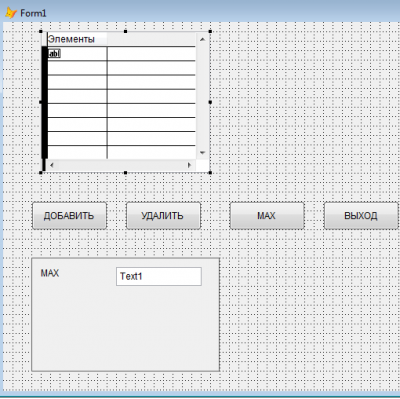This screenshot has width=400, height=399.
Task: Click the grid's scroll right arrow
Action: click(x=189, y=165)
